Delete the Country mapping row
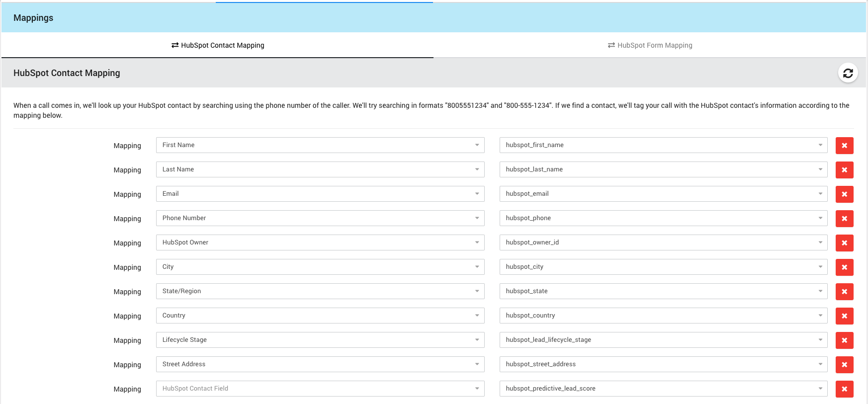Viewport: 868px width, 404px height. pyautogui.click(x=844, y=316)
